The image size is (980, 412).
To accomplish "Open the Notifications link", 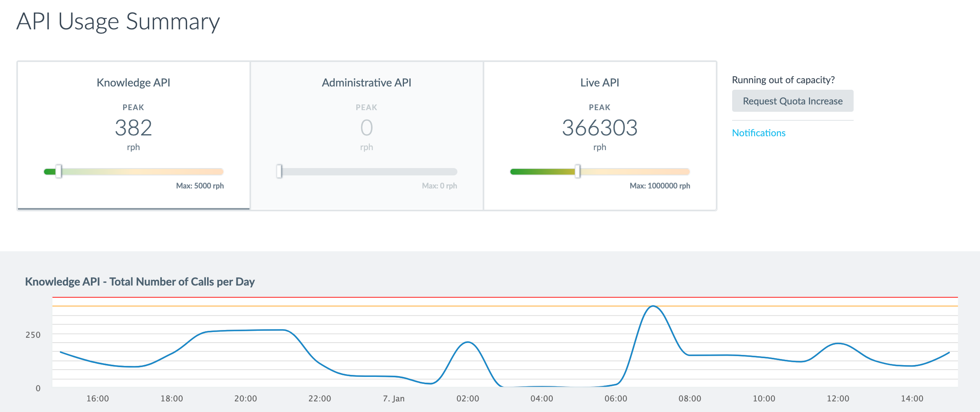I will point(758,133).
